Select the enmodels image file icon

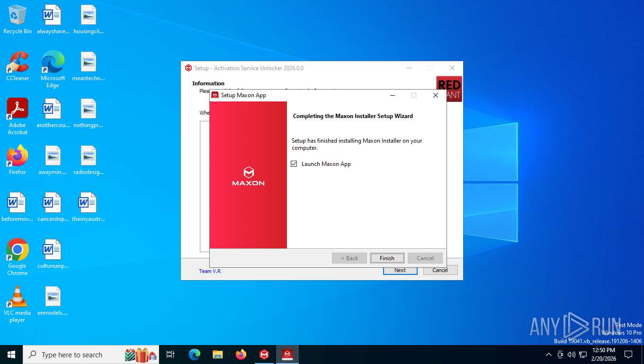(x=53, y=301)
